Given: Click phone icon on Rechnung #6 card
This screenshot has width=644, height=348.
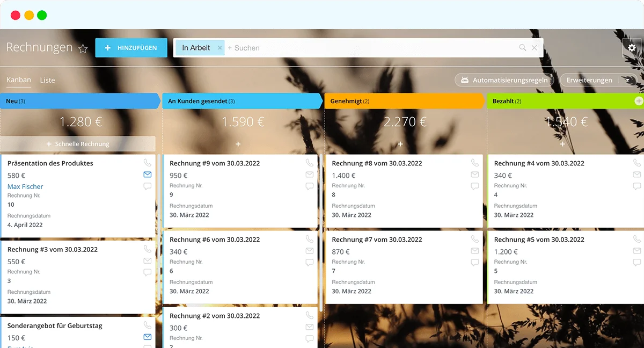Looking at the screenshot, I should click(310, 239).
